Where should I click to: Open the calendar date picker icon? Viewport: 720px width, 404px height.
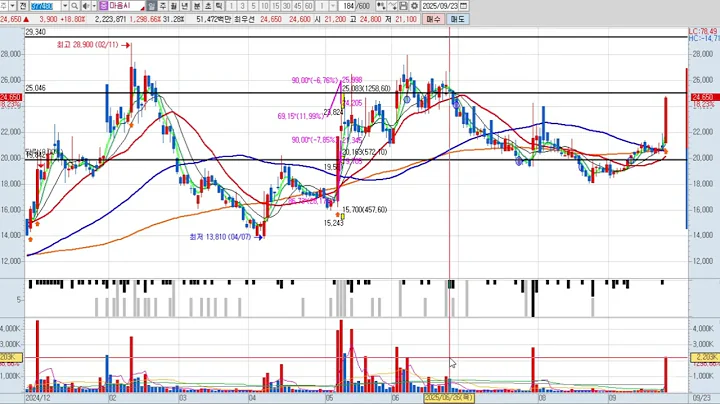click(x=464, y=6)
